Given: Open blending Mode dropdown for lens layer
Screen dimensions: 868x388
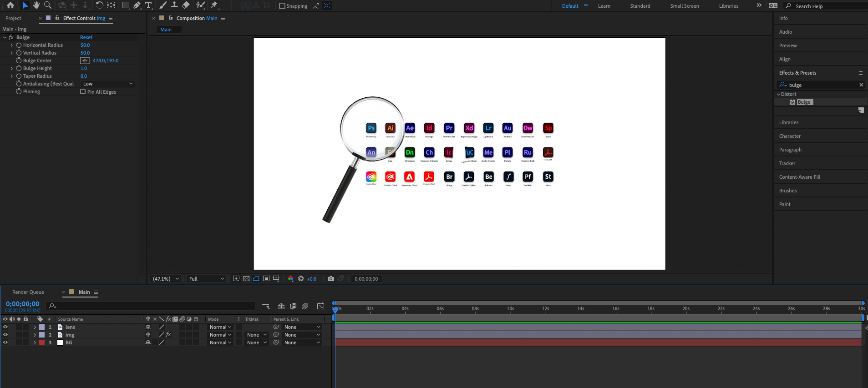Looking at the screenshot, I should [221, 327].
